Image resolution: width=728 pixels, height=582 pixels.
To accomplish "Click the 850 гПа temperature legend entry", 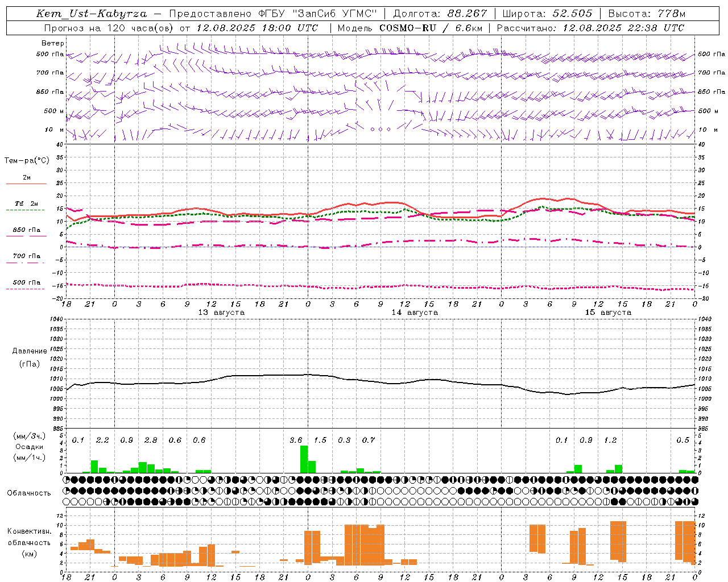I will 27,230.
